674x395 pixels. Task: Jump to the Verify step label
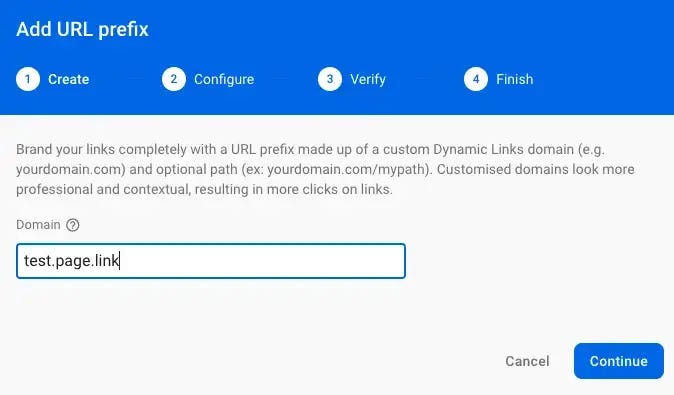pyautogui.click(x=368, y=80)
